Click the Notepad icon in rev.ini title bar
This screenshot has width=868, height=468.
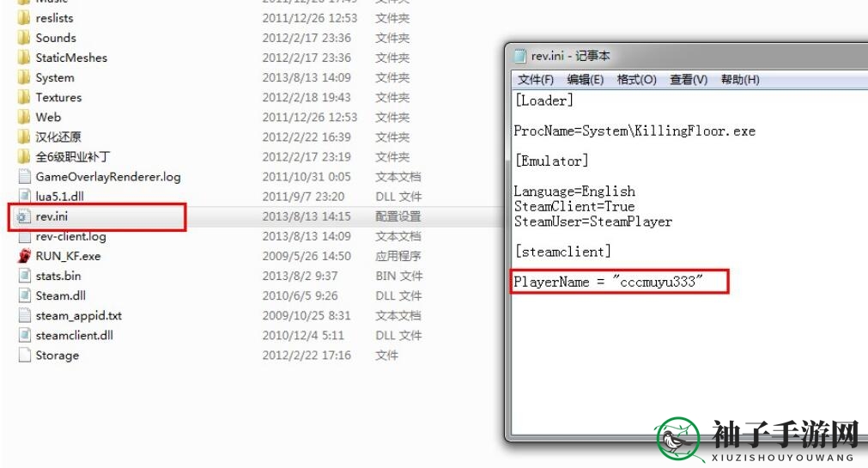pyautogui.click(x=519, y=56)
